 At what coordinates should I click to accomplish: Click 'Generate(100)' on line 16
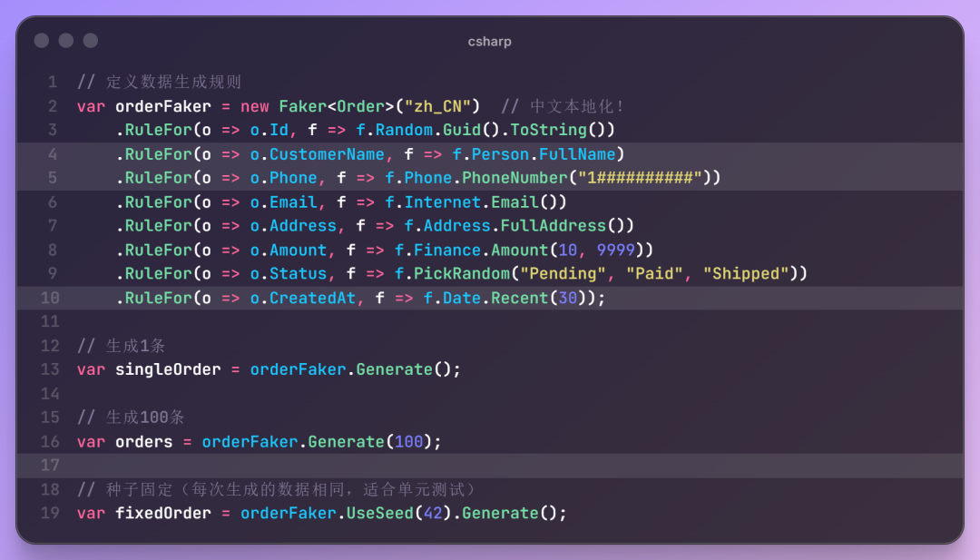(370, 442)
